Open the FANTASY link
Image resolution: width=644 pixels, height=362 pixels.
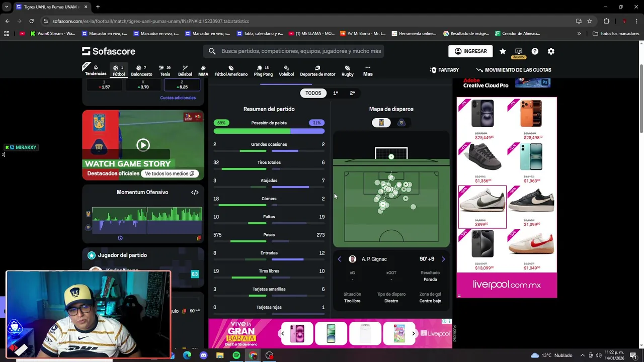coord(444,70)
